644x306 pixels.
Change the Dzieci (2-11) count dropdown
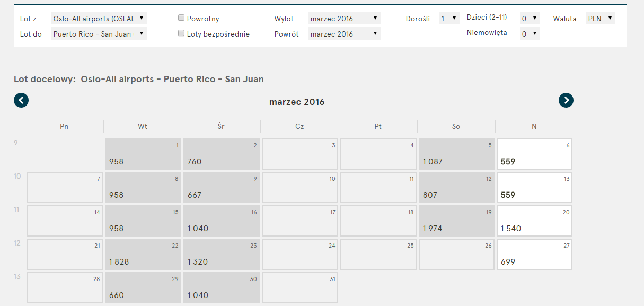coord(530,19)
